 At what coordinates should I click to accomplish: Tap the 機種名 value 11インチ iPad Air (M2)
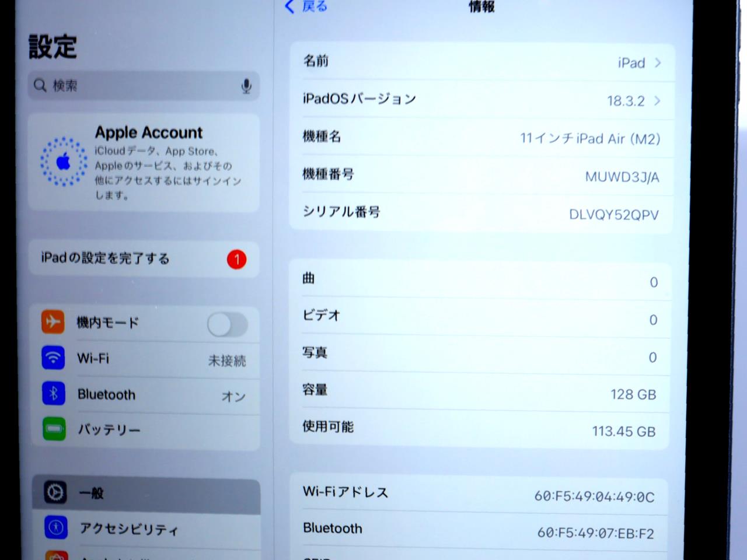pos(590,139)
